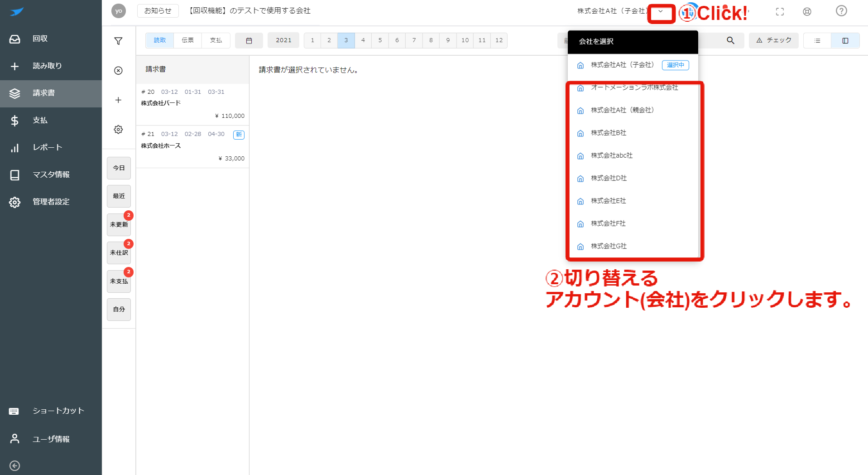Select 請求書 in the sidebar

(x=51, y=93)
